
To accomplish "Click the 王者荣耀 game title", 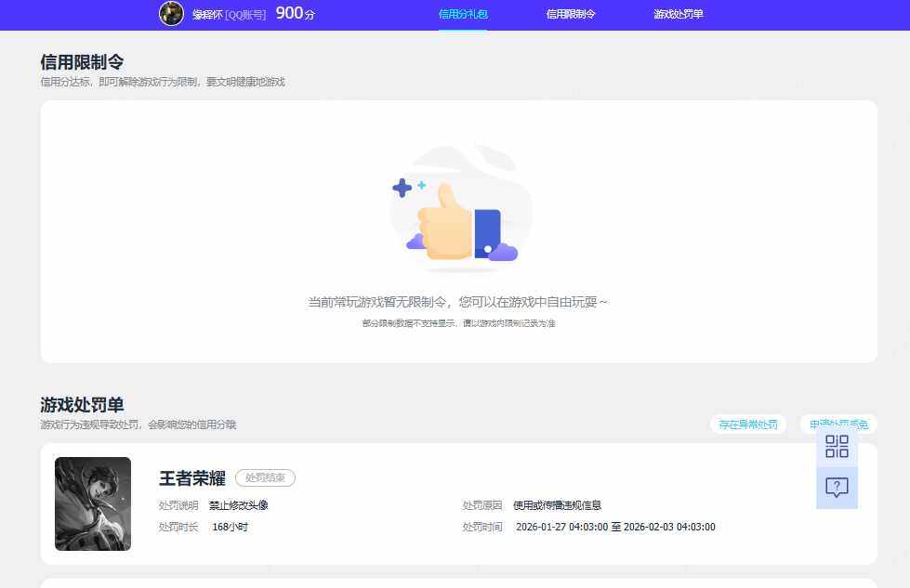I will click(192, 478).
